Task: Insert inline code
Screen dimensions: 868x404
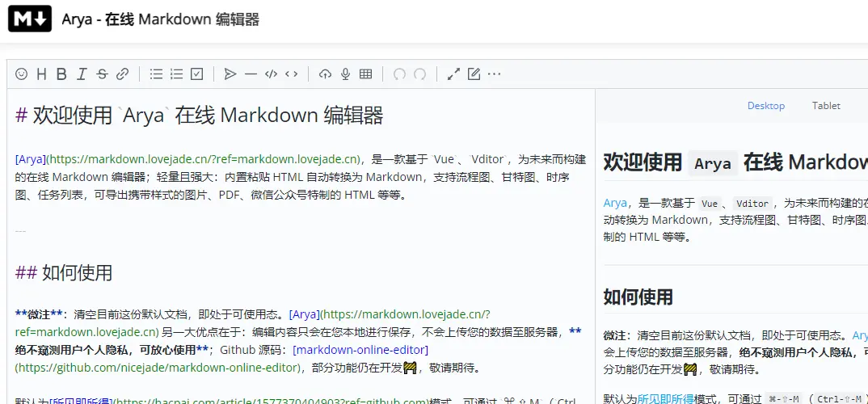Action: 291,74
